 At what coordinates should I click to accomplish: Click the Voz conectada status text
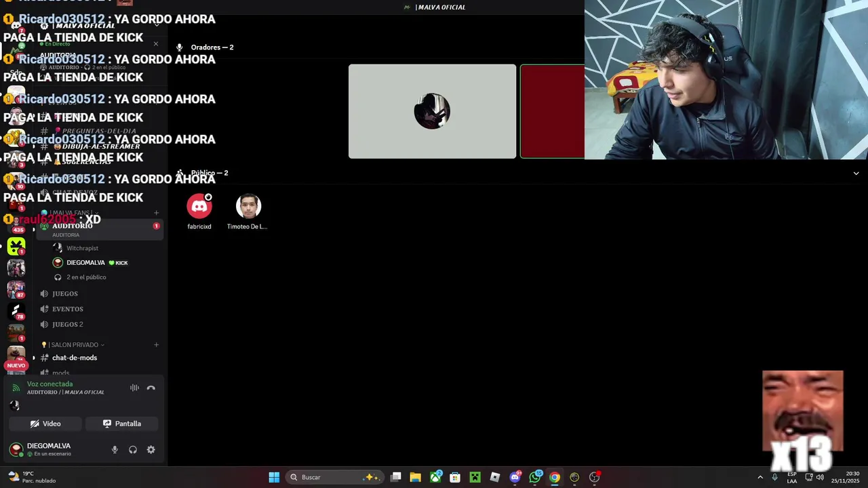click(50, 384)
